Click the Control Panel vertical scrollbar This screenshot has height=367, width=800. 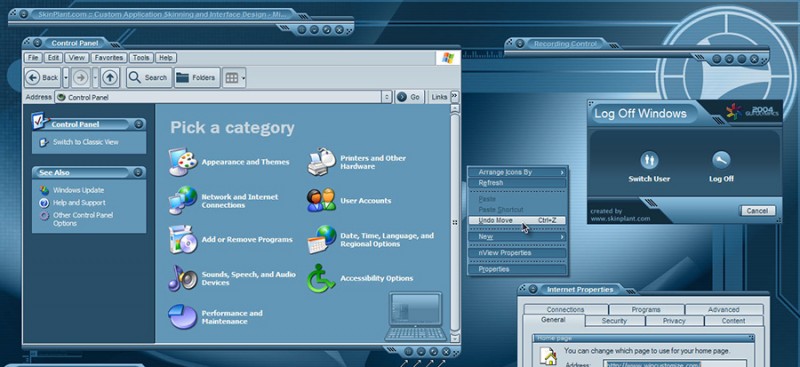[455, 224]
